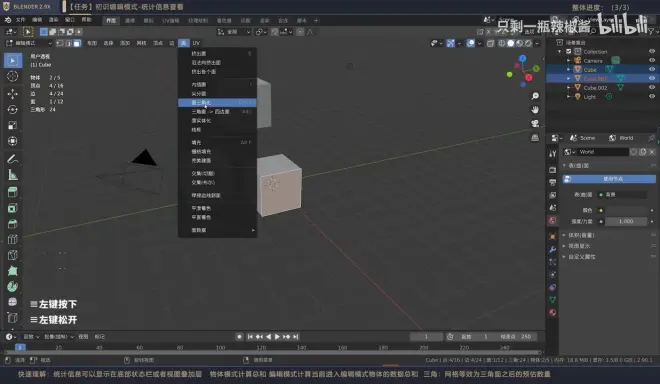Image resolution: width=660 pixels, height=384 pixels.
Task: Add a workspace with plus tab
Action: coord(317,20)
